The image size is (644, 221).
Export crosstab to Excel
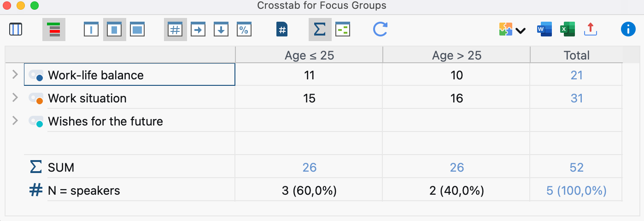coord(567,30)
